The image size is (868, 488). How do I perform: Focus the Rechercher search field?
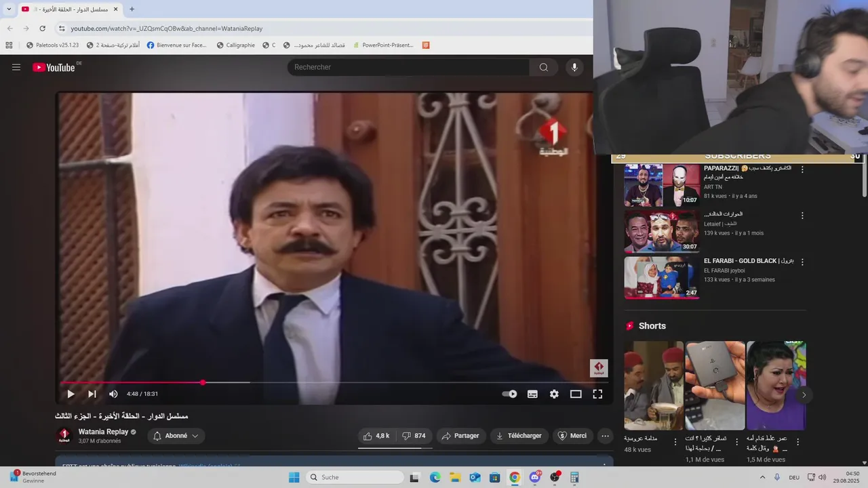click(x=408, y=67)
